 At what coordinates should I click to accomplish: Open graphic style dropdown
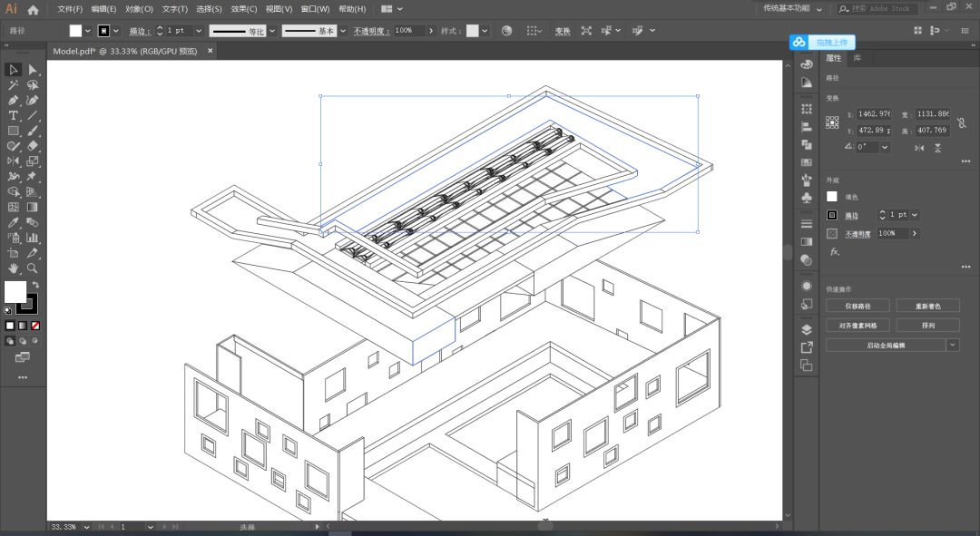485,31
